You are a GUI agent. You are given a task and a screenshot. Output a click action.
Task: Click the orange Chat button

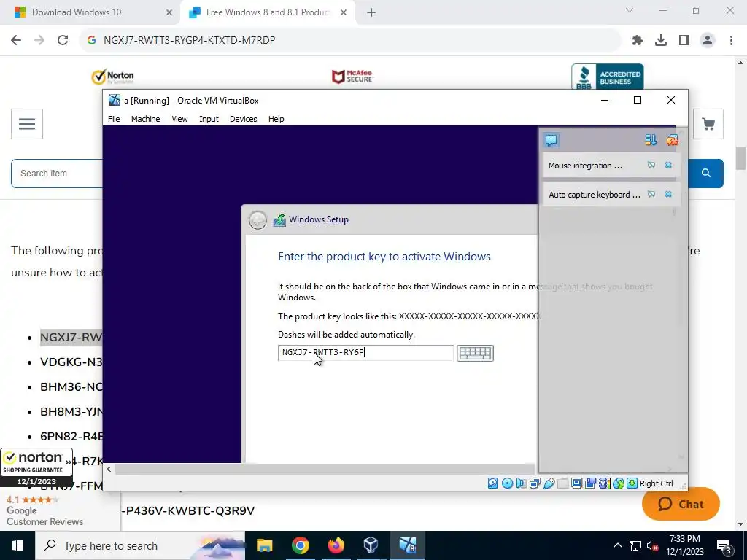pyautogui.click(x=681, y=504)
